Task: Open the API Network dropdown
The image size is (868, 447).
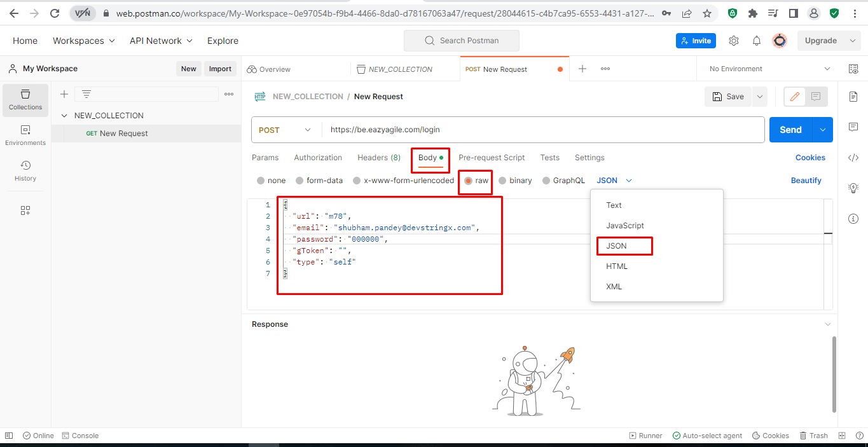Action: [162, 41]
